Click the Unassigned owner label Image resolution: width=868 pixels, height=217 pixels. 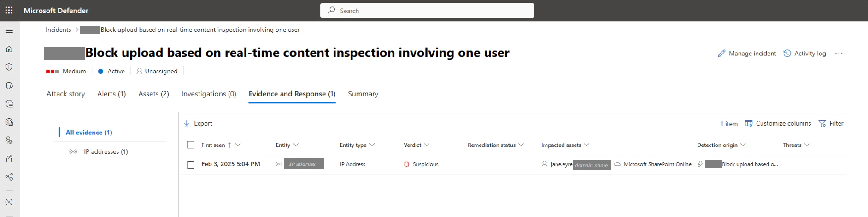tap(161, 71)
